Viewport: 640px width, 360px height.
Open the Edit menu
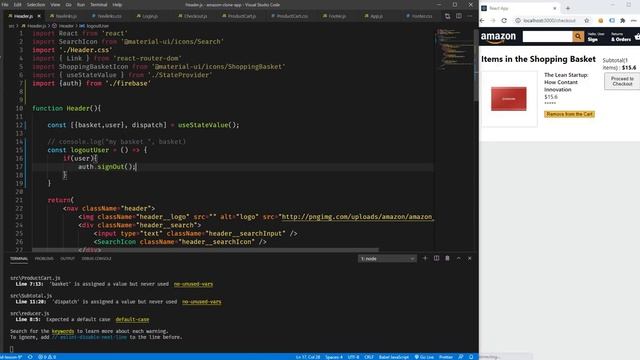tap(18, 5)
